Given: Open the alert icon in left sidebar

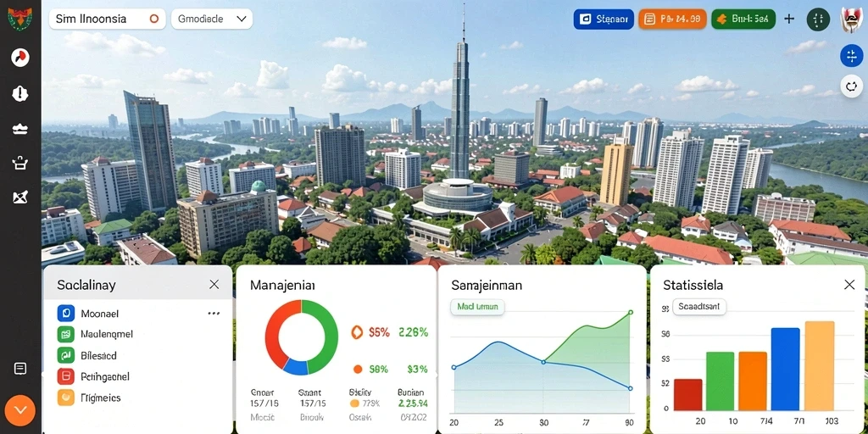Looking at the screenshot, I should pyautogui.click(x=20, y=93).
